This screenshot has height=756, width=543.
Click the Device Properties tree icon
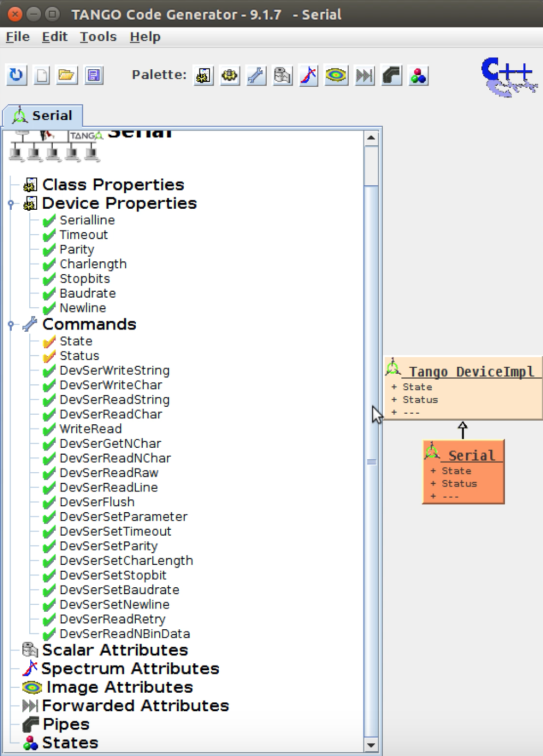(30, 203)
